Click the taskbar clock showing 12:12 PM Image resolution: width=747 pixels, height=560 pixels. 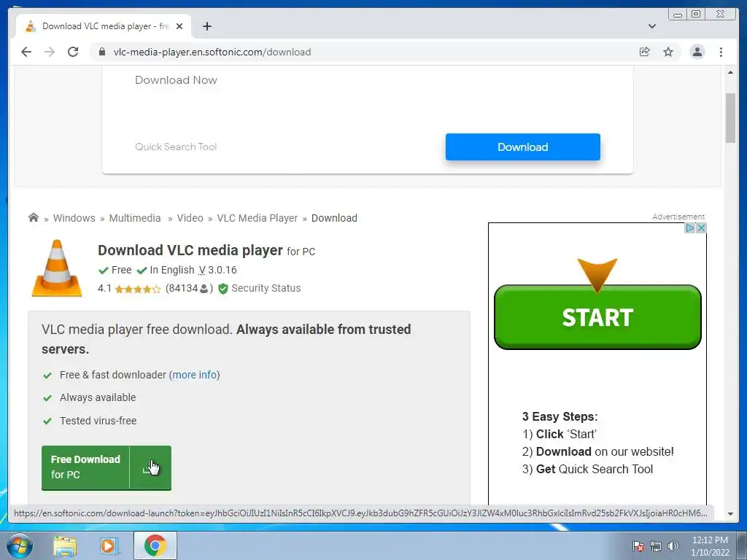click(x=710, y=546)
